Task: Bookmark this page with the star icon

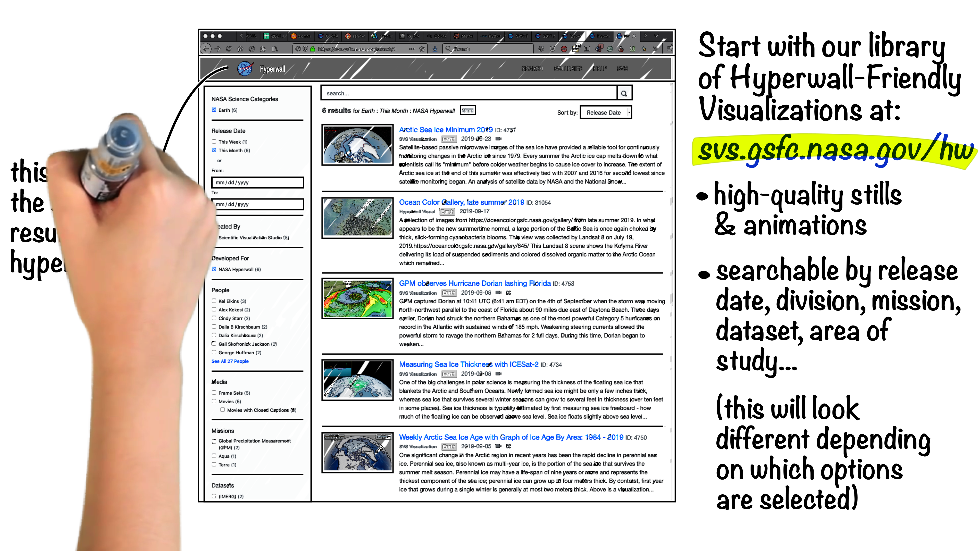Action: click(x=422, y=49)
